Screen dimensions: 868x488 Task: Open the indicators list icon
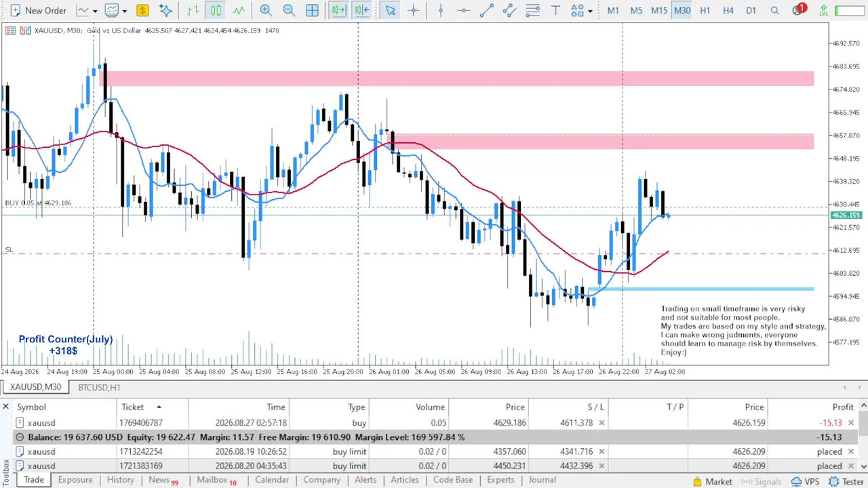[x=111, y=10]
